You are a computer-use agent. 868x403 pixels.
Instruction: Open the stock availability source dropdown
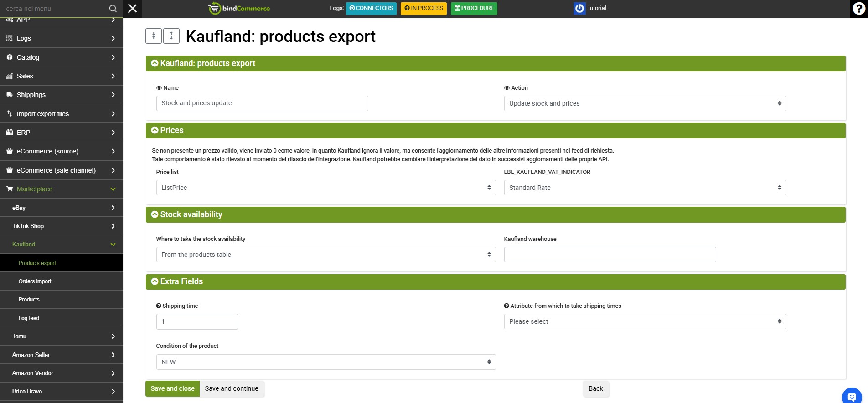[326, 255]
